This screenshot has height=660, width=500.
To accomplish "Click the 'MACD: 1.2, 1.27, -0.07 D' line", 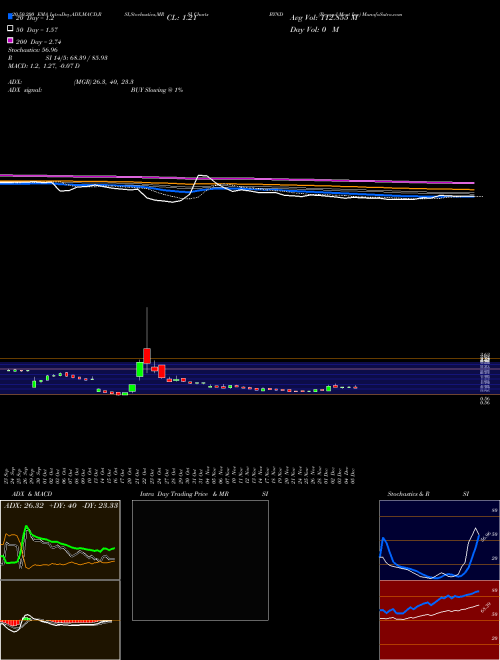I will pos(44,66).
